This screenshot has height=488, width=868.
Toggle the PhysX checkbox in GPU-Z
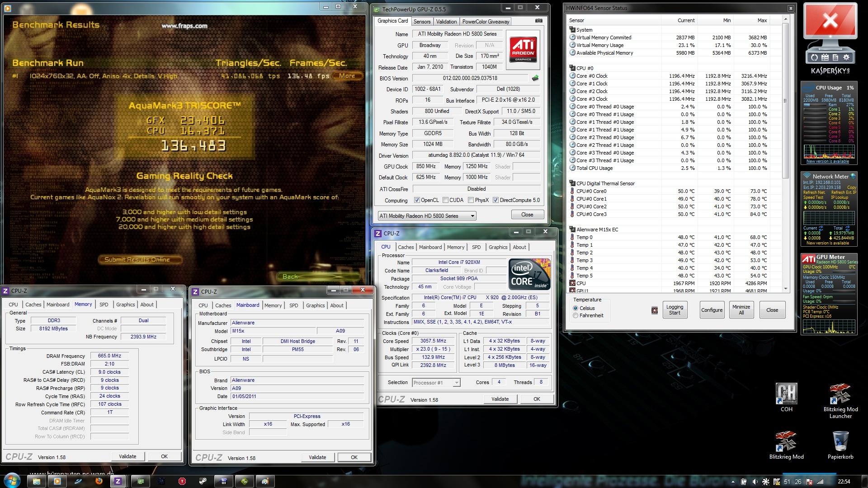tap(471, 200)
